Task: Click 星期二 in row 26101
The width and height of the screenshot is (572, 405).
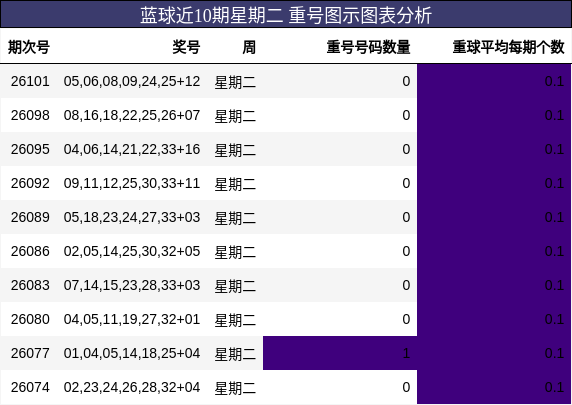Action: click(235, 82)
